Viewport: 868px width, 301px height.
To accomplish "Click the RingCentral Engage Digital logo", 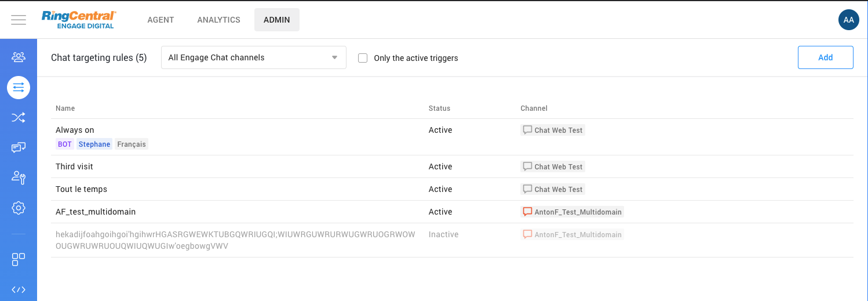I will pyautogui.click(x=79, y=20).
